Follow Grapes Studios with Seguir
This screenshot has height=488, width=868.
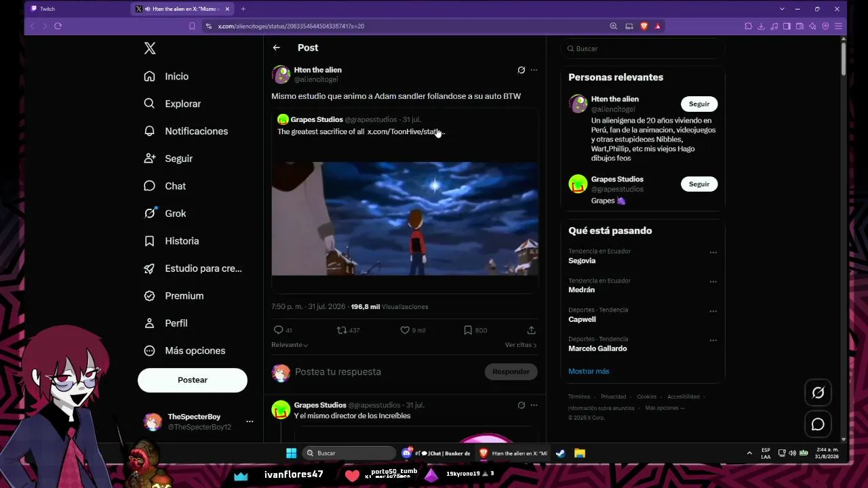[x=699, y=184]
